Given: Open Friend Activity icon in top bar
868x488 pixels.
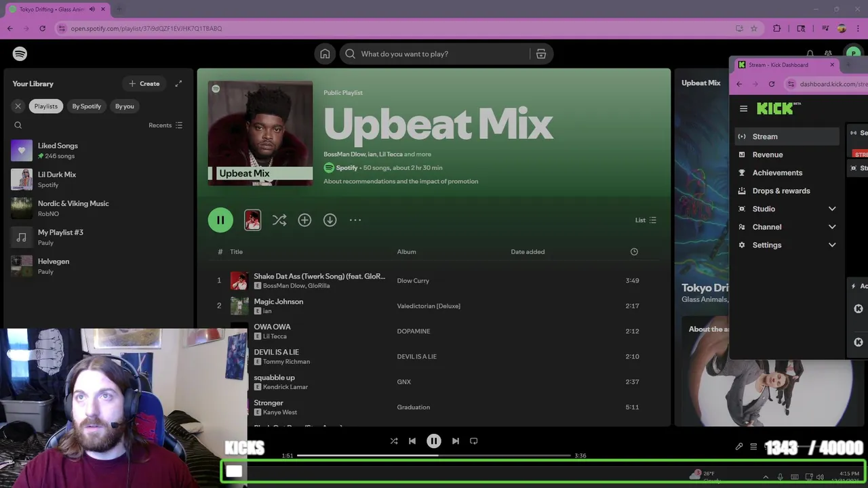Looking at the screenshot, I should click(828, 54).
